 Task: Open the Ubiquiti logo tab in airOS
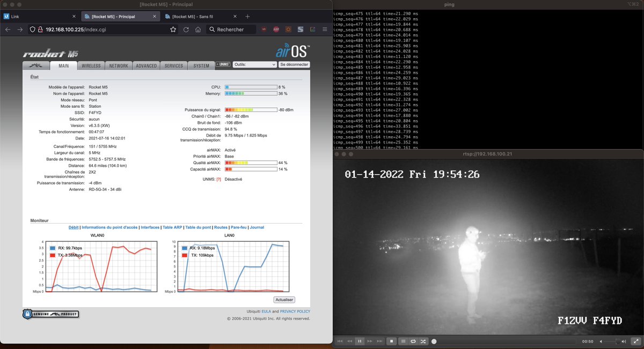(x=35, y=65)
